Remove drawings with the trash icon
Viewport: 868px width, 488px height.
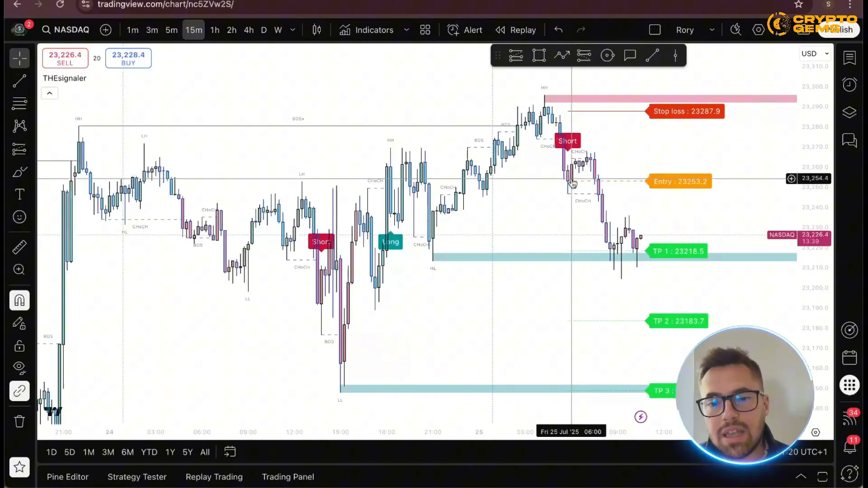point(19,422)
